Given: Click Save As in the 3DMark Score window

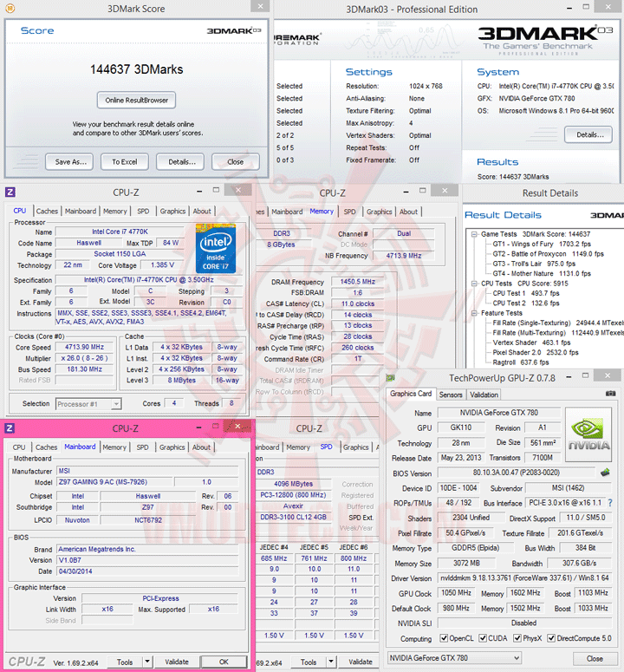Looking at the screenshot, I should [71, 161].
